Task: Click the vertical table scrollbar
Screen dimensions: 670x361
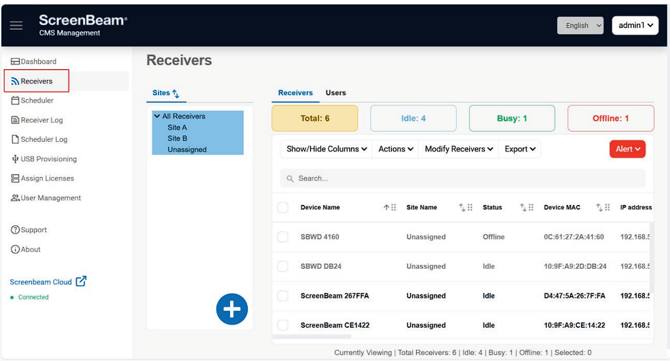Action: pyautogui.click(x=651, y=257)
